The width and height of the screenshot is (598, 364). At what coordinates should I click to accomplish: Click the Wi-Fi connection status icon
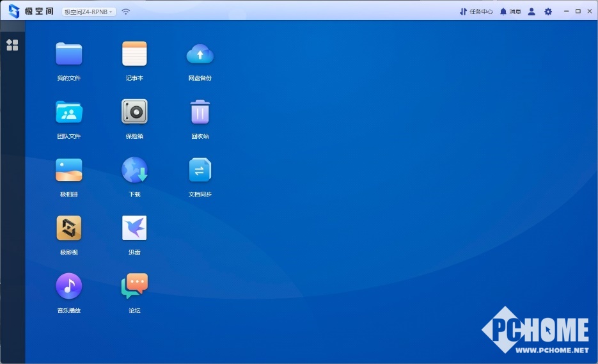click(125, 12)
